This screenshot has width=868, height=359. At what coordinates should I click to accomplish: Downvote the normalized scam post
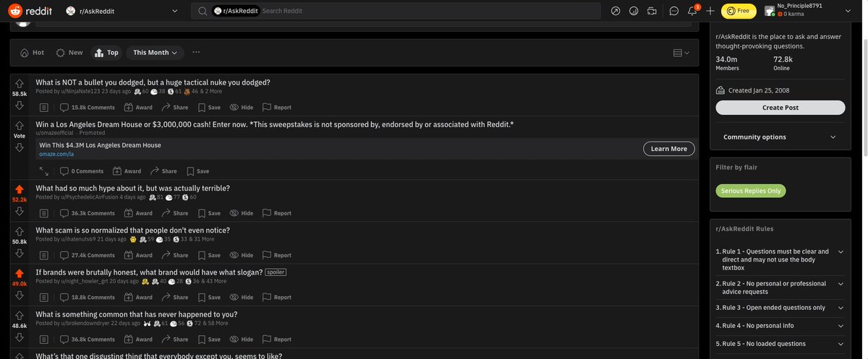[x=20, y=253]
